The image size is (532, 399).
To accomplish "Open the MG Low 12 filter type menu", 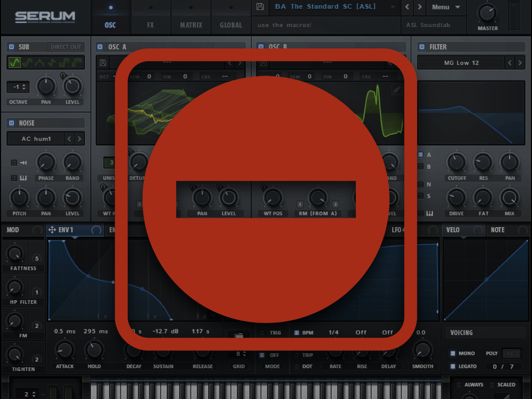I will (x=461, y=63).
